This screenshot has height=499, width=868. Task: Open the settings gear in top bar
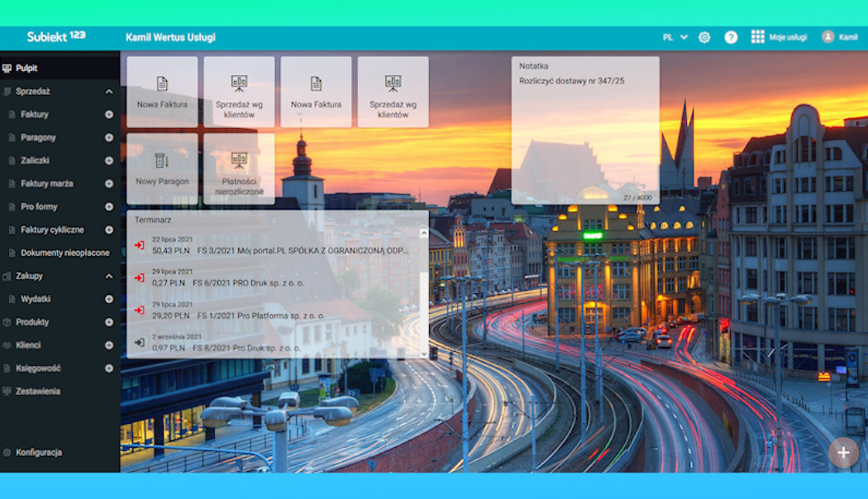704,37
